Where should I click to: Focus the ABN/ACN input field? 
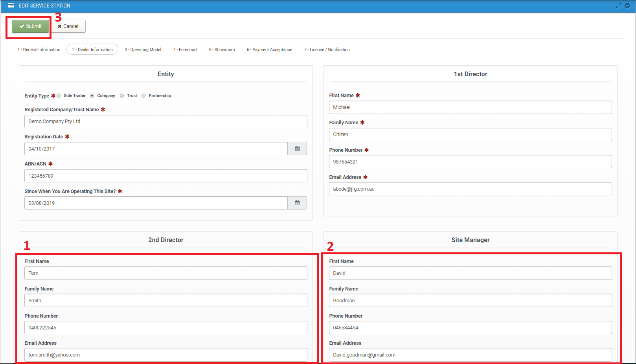tap(165, 176)
